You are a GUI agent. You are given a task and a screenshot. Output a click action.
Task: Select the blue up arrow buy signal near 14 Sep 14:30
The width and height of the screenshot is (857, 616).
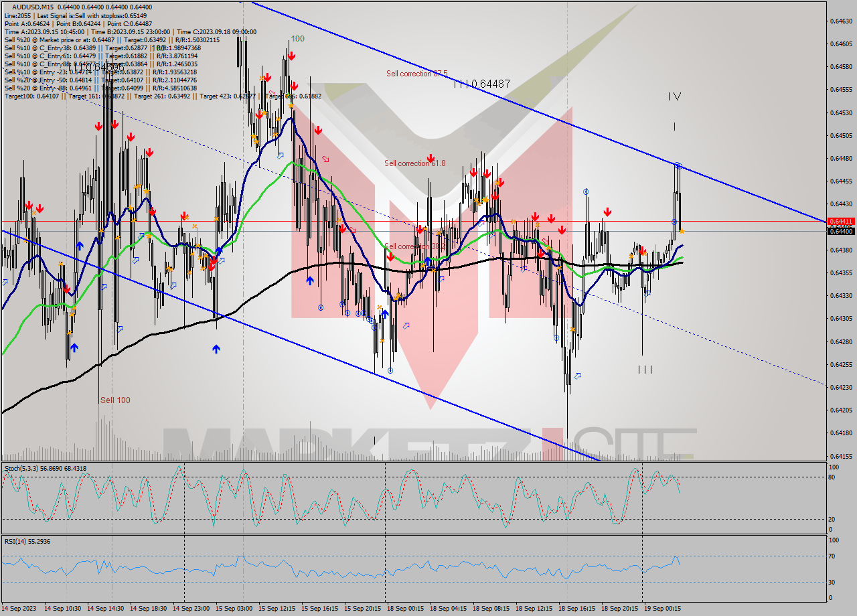[x=74, y=346]
